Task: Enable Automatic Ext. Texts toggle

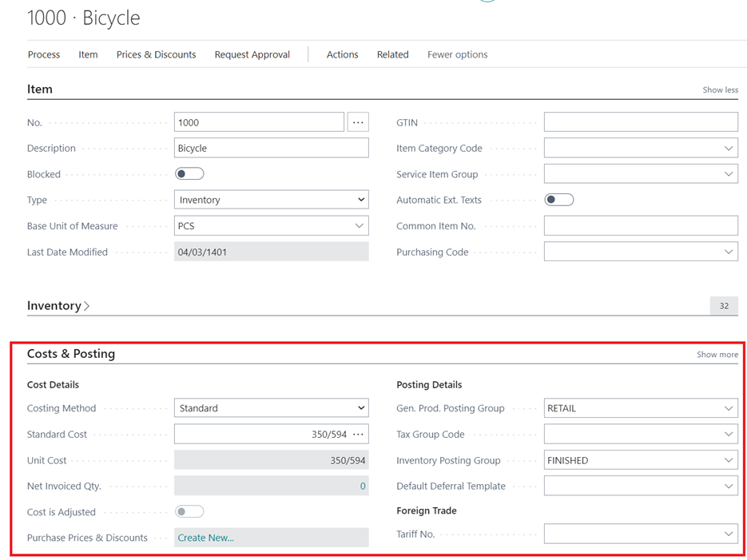Action: (x=558, y=200)
